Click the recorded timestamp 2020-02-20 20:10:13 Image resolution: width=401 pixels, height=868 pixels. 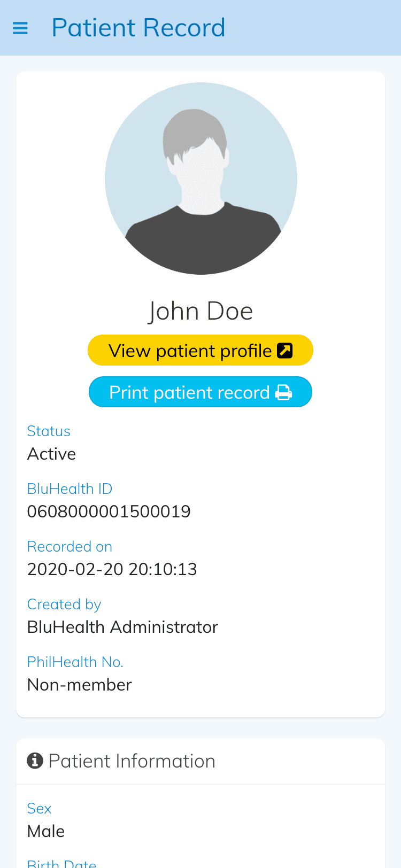(x=112, y=569)
